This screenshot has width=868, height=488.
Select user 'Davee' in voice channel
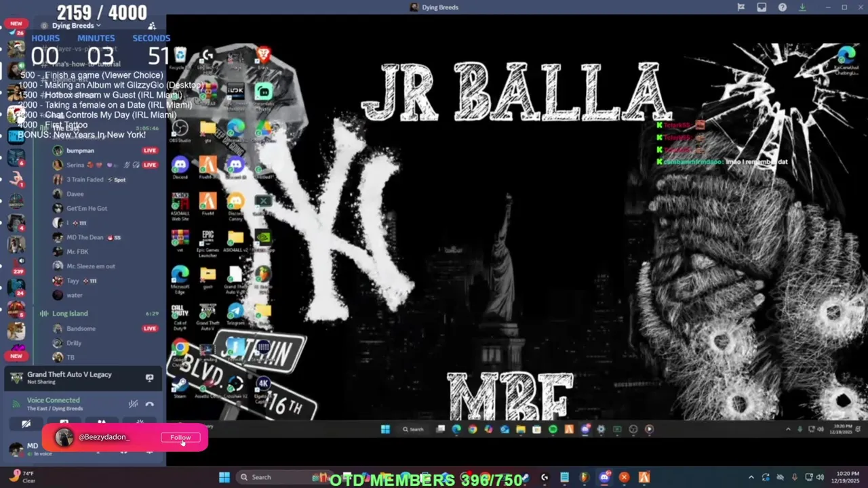(105, 194)
